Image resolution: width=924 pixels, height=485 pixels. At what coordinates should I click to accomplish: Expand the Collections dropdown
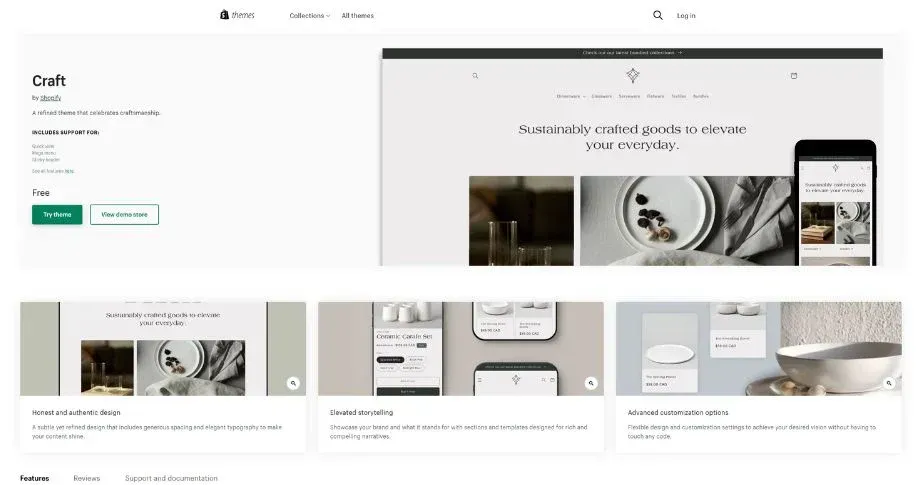[x=309, y=15]
